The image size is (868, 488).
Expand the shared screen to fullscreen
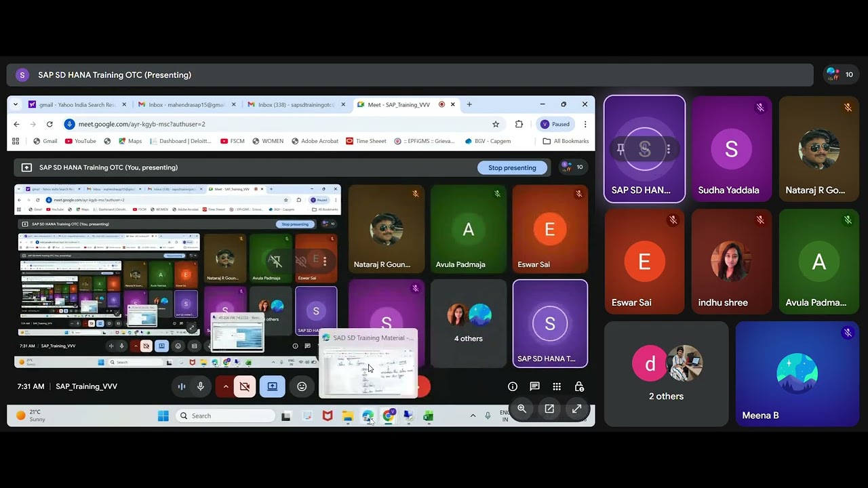tap(576, 409)
